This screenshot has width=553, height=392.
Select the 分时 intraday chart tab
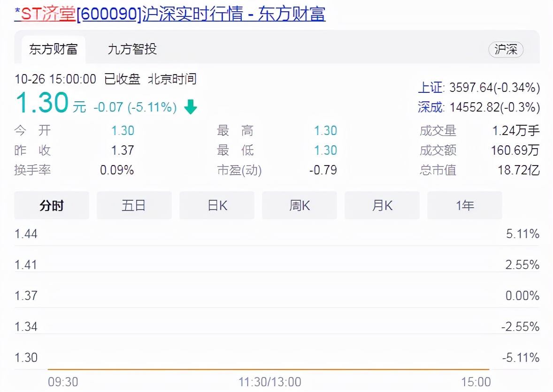tap(51, 205)
